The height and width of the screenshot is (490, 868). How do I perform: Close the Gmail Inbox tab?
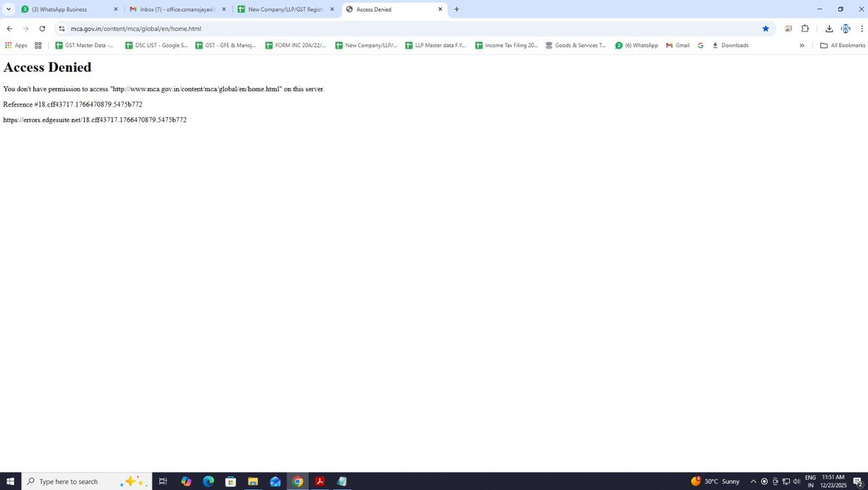point(224,9)
